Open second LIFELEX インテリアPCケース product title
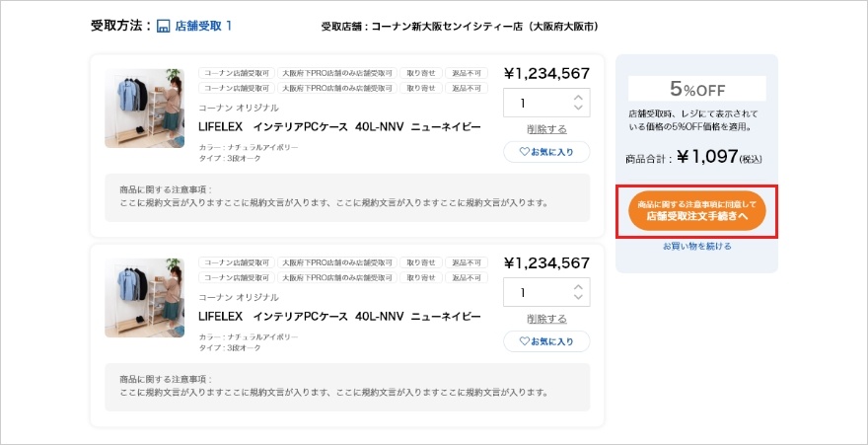The width and height of the screenshot is (868, 445). [x=339, y=317]
